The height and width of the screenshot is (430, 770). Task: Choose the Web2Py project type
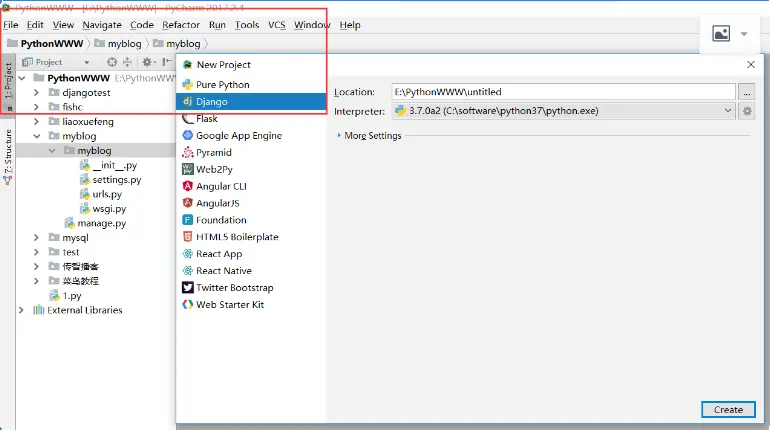(250, 169)
